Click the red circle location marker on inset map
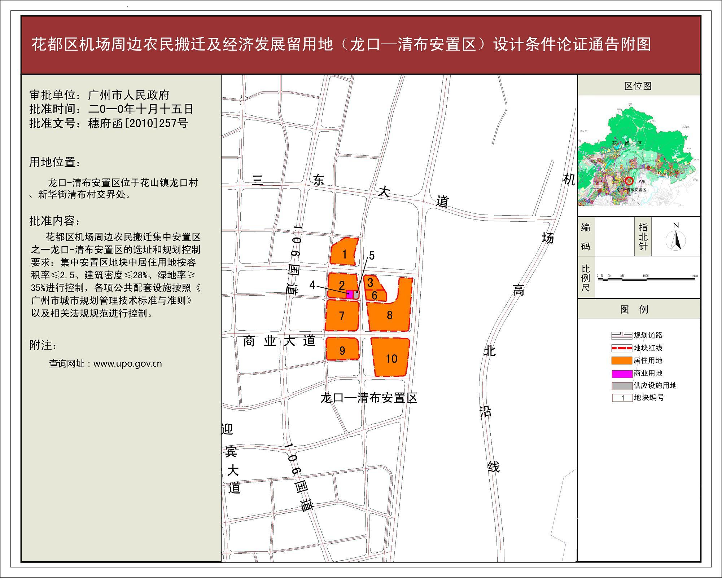The height and width of the screenshot is (588, 722). tap(629, 181)
